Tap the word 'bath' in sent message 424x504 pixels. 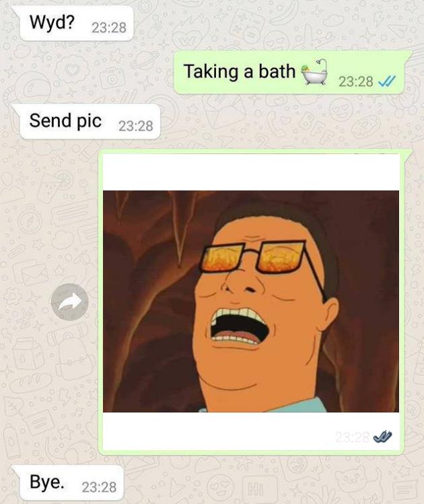[x=277, y=71]
